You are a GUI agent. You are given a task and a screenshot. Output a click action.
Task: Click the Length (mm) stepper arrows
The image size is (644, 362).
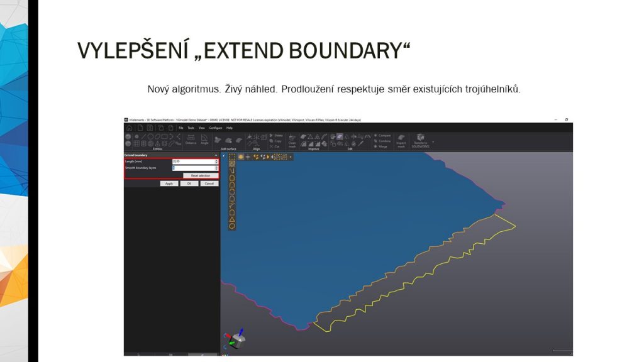pos(216,162)
